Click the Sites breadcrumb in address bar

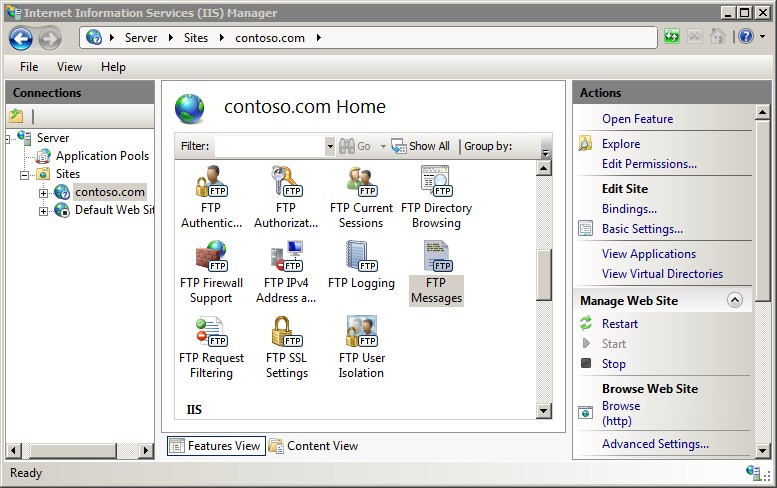196,38
